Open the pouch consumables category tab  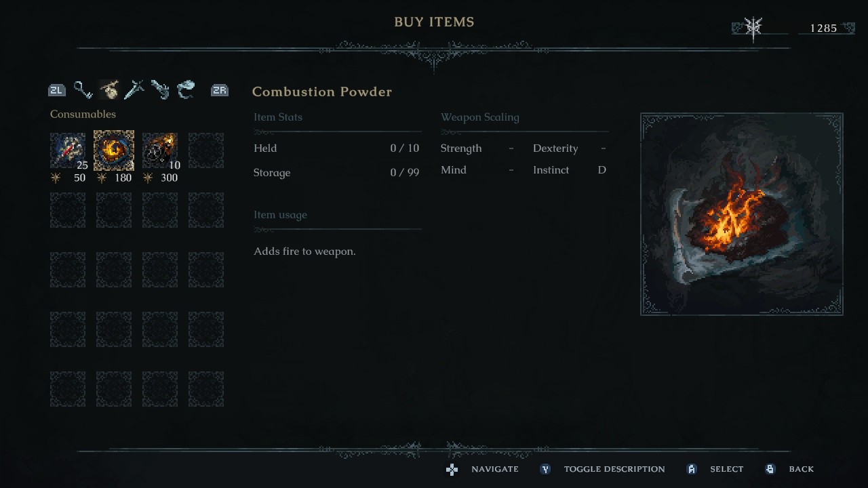click(x=108, y=89)
